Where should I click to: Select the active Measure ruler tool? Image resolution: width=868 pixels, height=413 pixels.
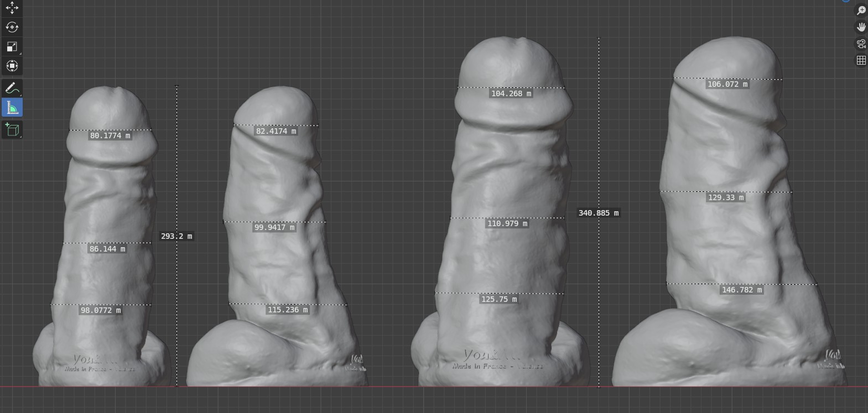point(12,107)
